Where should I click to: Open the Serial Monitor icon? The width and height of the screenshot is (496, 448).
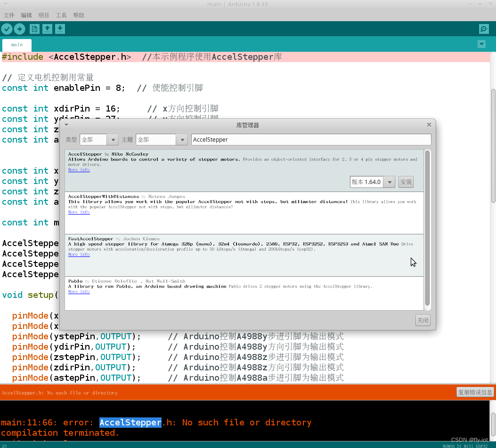click(x=484, y=29)
